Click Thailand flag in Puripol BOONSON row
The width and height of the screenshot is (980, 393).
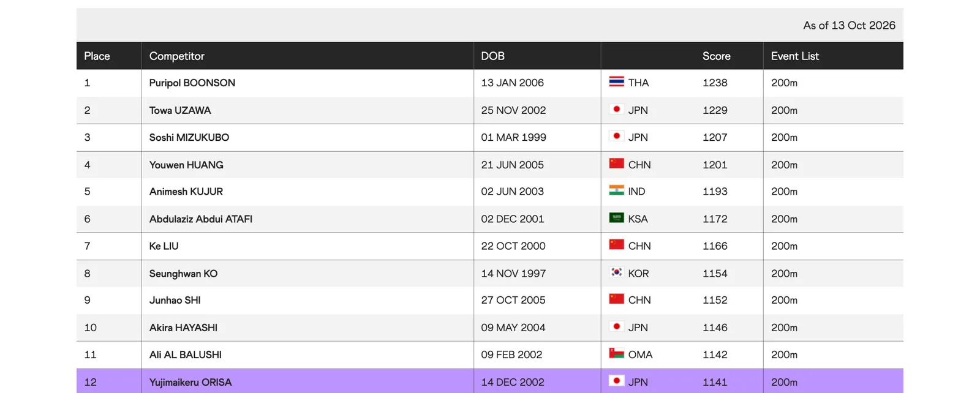pyautogui.click(x=616, y=81)
